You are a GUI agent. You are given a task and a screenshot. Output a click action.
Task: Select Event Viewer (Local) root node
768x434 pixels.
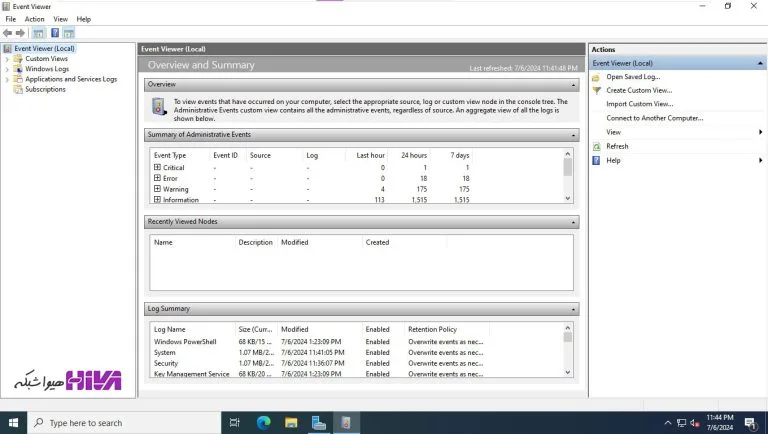(44, 48)
